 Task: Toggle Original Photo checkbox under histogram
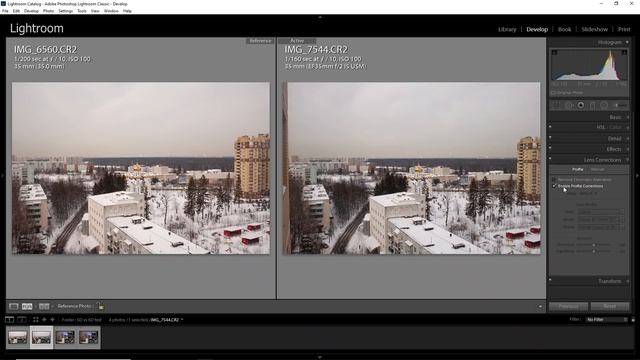click(553, 93)
